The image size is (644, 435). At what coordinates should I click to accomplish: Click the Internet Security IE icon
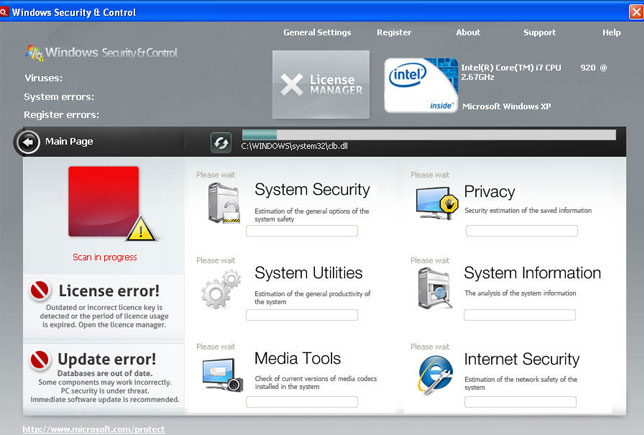click(435, 375)
